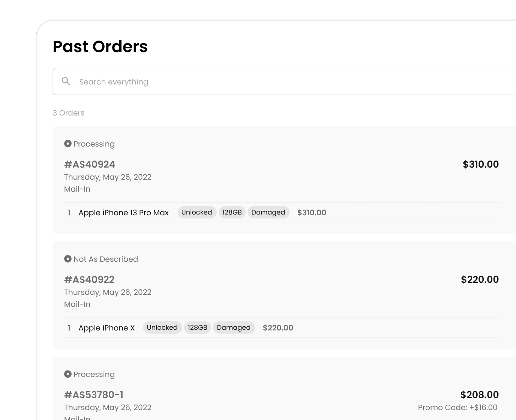Click the Not As Described status icon

pos(68,259)
